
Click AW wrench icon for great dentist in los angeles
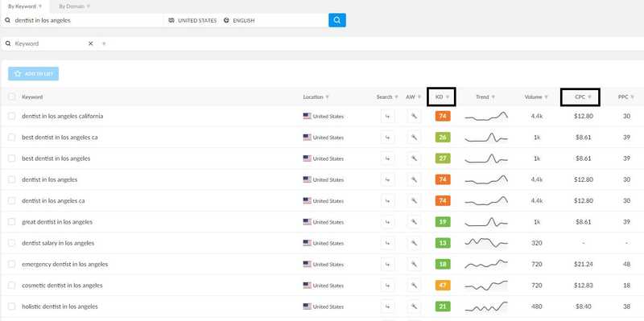point(414,222)
